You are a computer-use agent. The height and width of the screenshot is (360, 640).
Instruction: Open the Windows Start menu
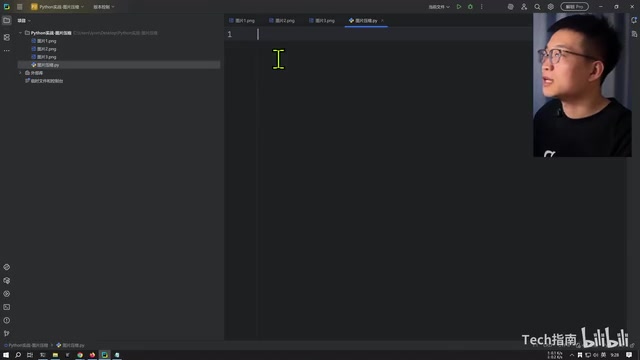6,355
